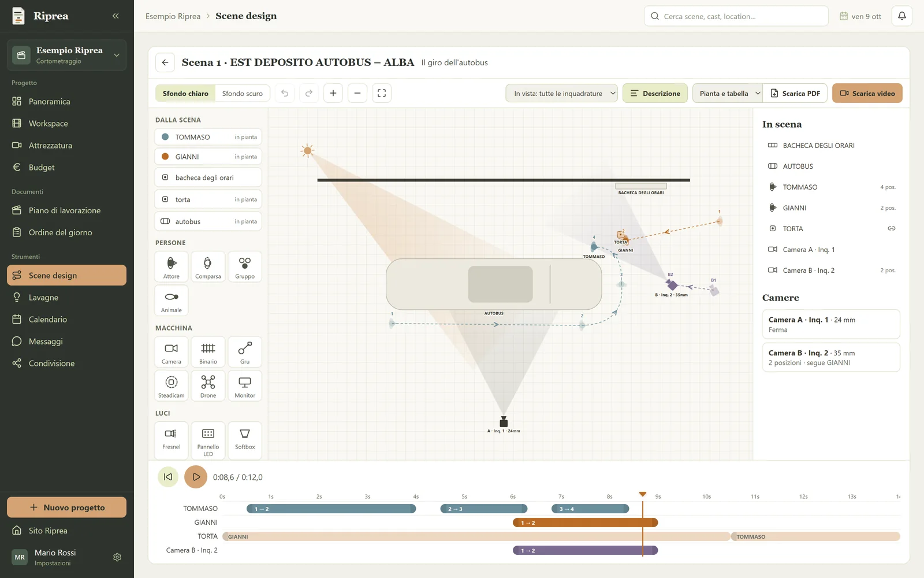Collapse the sidebar

click(115, 16)
